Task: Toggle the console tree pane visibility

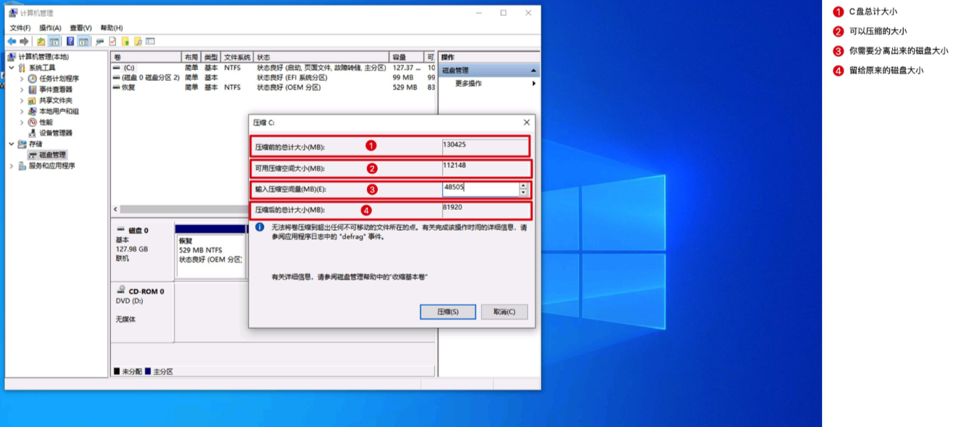Action: 54,41
